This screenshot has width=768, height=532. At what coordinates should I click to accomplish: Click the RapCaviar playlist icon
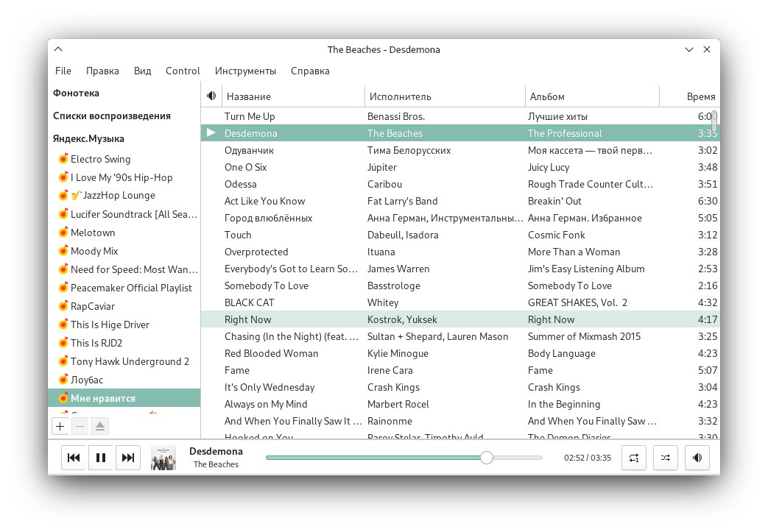coord(63,306)
